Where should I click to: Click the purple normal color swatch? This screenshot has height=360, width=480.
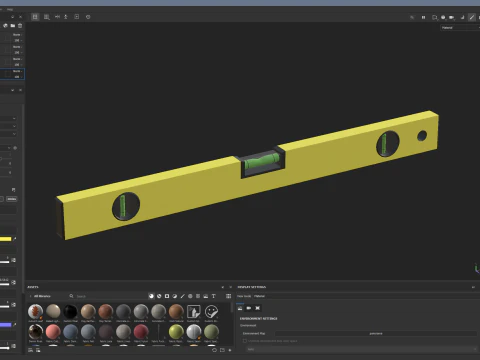[x=6, y=325]
